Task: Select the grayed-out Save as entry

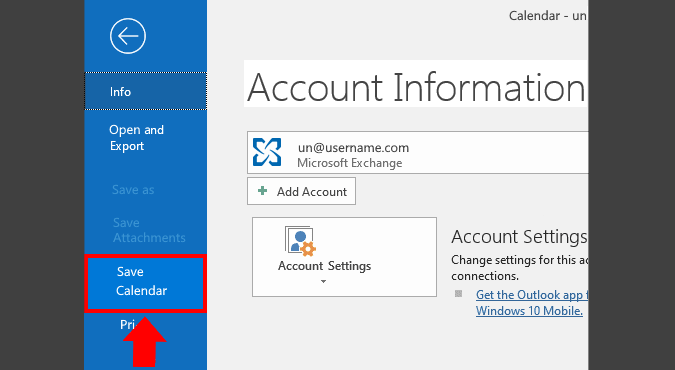Action: (x=133, y=190)
